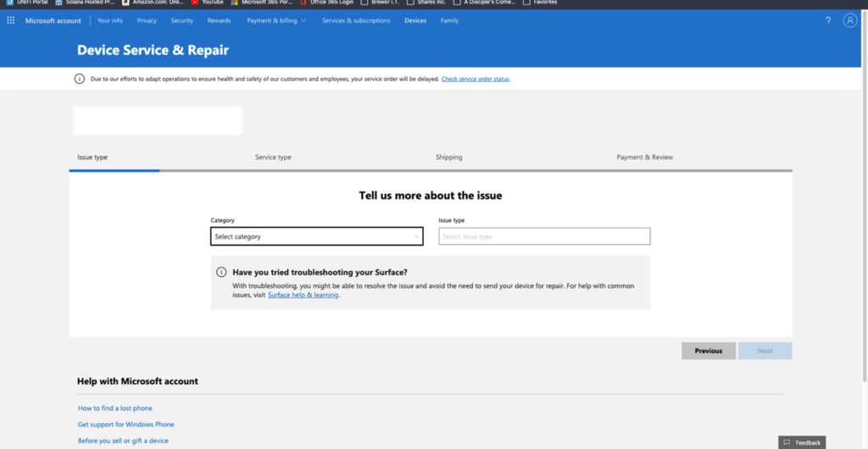Click the Previous button
The image size is (868, 449).
coord(709,351)
